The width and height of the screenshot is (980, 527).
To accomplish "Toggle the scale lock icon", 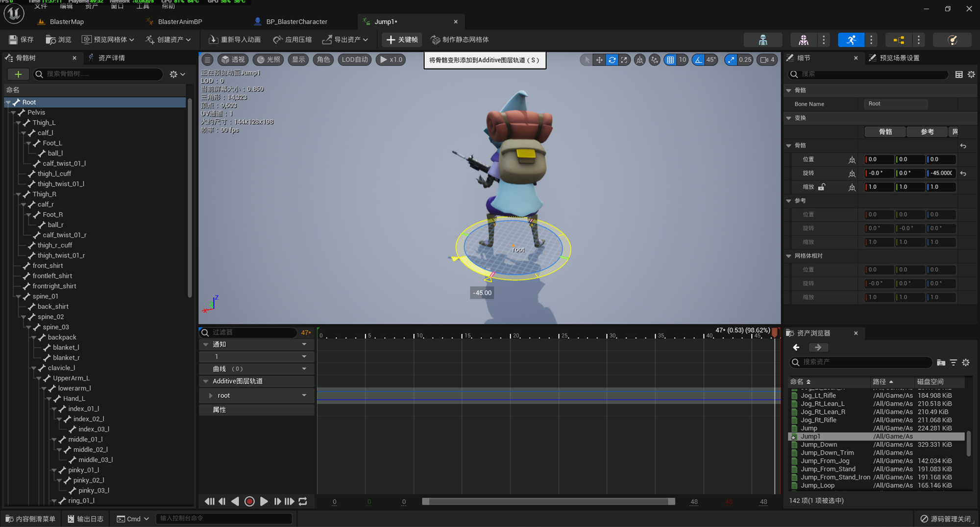I will [822, 187].
